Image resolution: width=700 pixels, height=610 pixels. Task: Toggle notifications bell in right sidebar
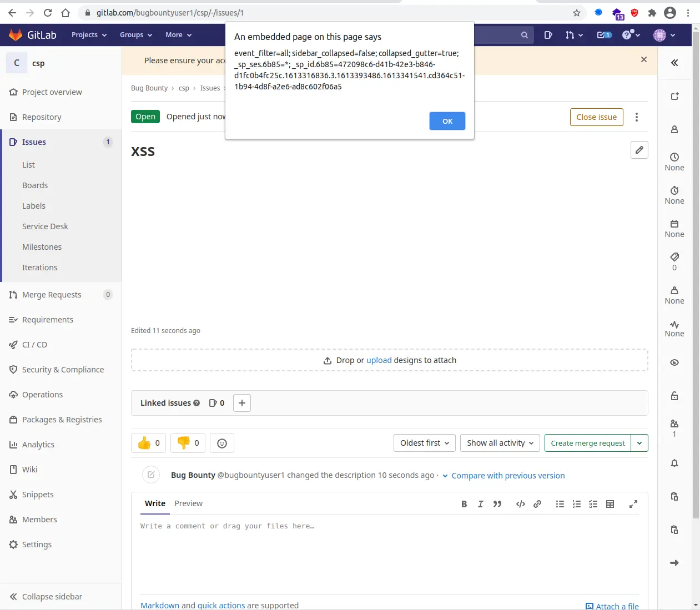point(674,463)
